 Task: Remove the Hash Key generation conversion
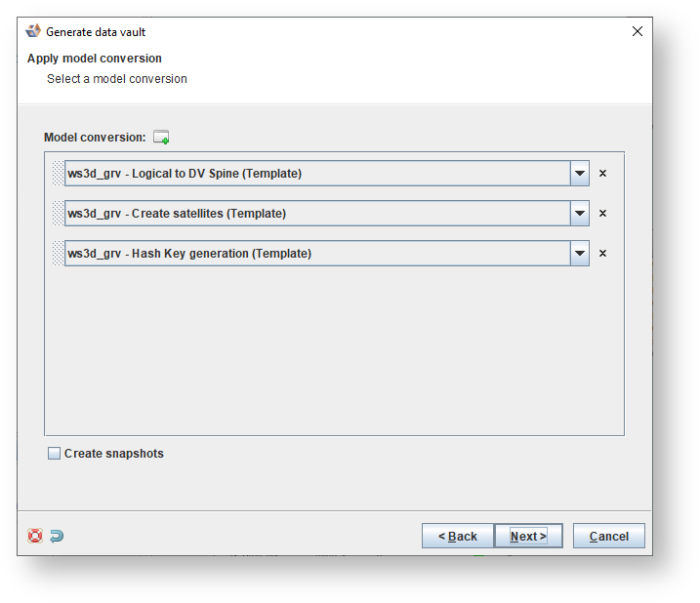(602, 254)
